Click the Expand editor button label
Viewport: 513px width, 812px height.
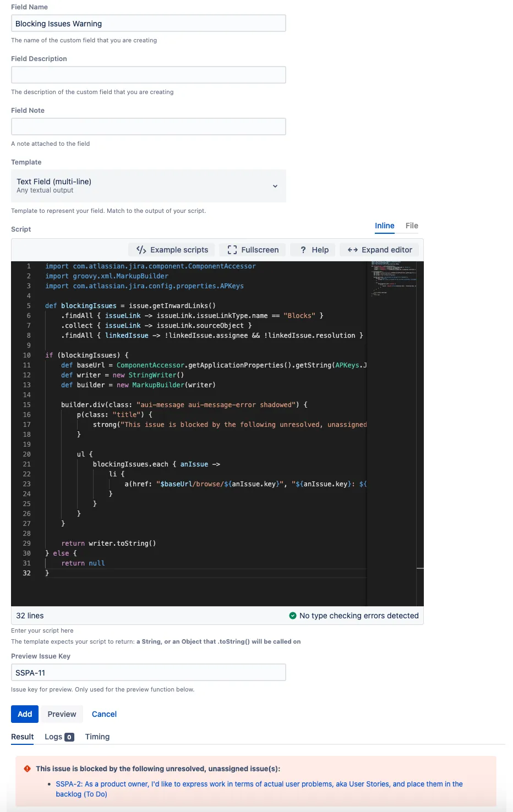[387, 250]
